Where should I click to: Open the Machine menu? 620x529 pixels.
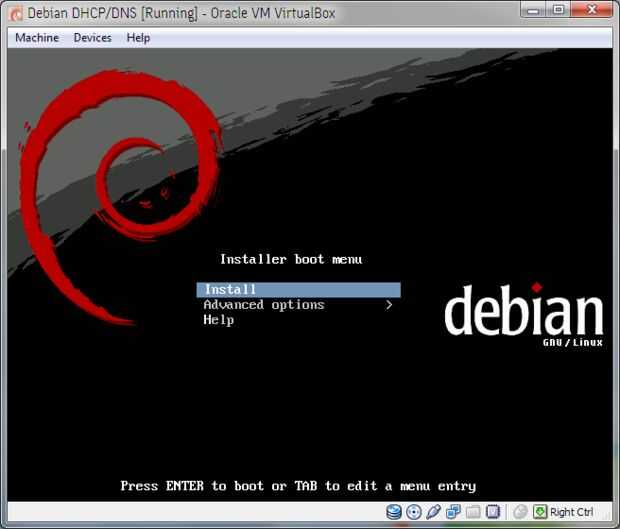37,38
